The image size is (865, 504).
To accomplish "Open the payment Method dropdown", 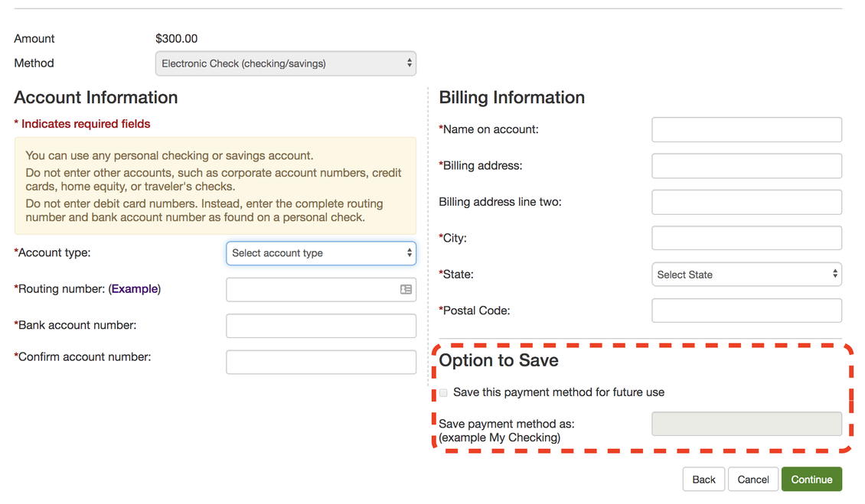I will (x=286, y=63).
